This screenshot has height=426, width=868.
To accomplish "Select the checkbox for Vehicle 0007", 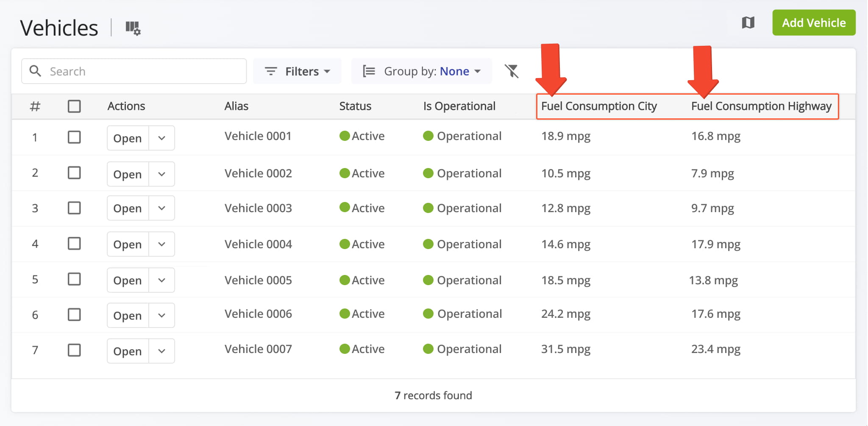I will click(74, 350).
